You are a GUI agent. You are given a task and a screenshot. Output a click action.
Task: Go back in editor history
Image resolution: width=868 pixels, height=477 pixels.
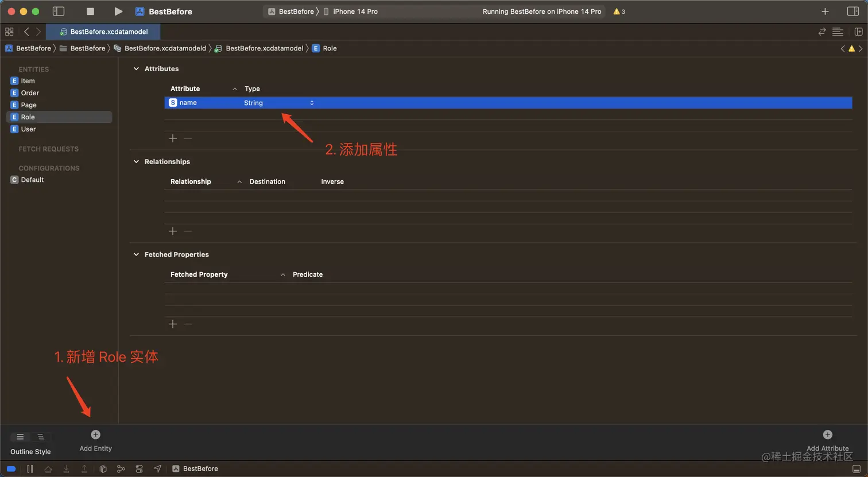point(26,32)
